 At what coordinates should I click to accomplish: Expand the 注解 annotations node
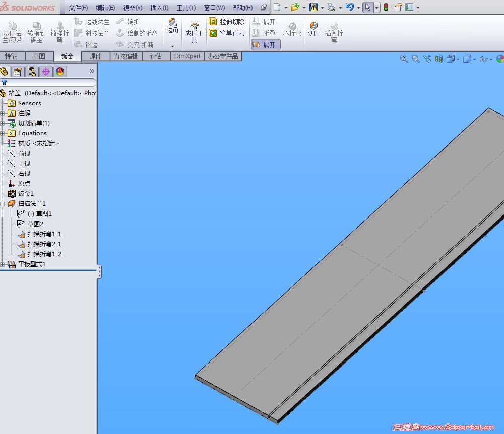2,113
